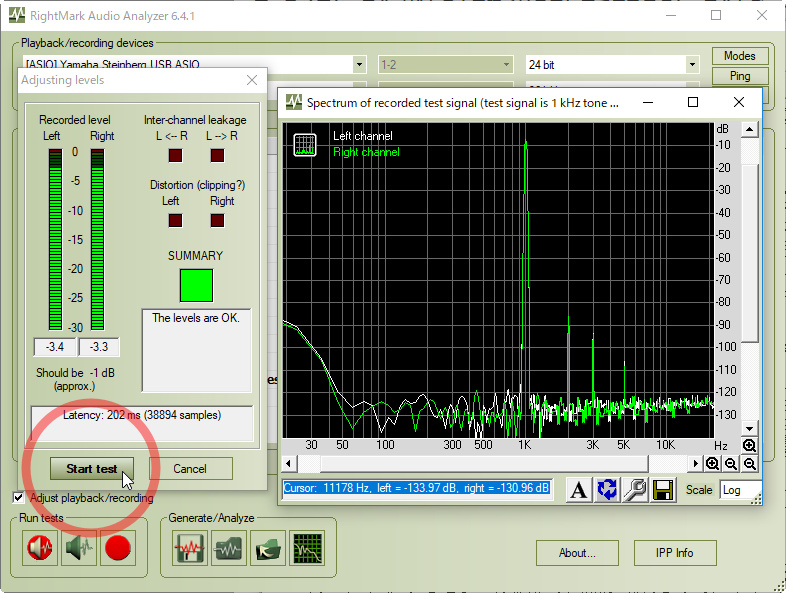
Task: Save spectrum graph with floppy icon
Action: tap(663, 489)
